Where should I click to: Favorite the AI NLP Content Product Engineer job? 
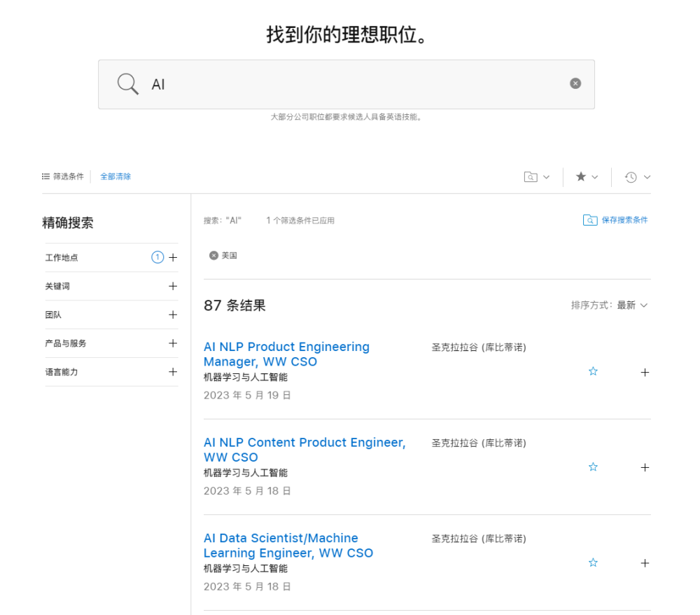(x=593, y=467)
